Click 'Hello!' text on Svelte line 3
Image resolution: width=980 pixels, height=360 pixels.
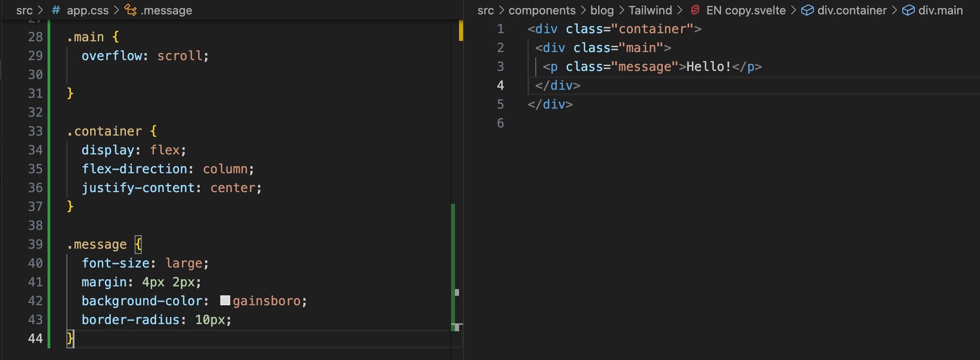709,66
